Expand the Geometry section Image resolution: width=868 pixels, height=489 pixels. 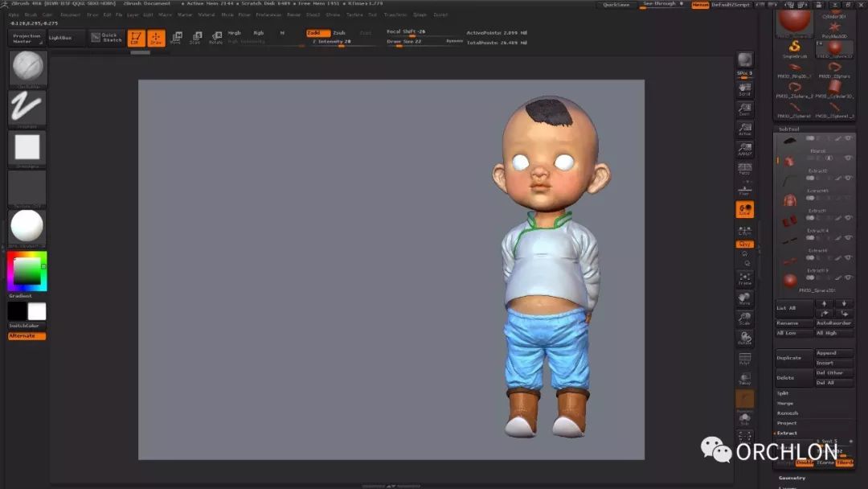pyautogui.click(x=791, y=478)
